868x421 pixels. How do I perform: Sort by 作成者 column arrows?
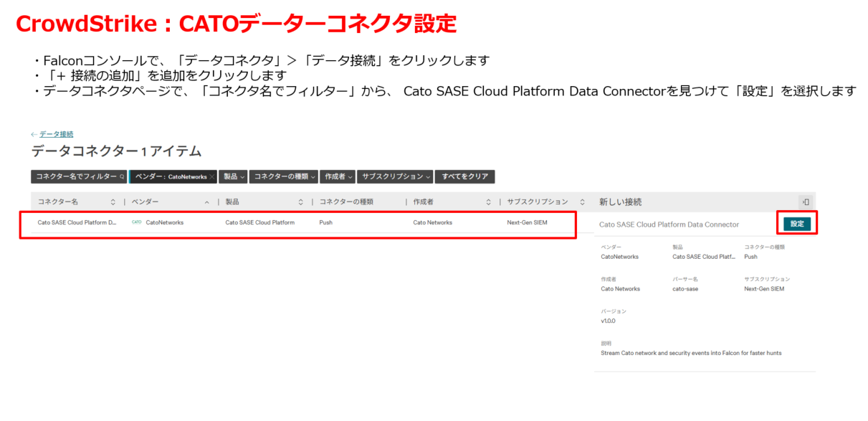(488, 202)
